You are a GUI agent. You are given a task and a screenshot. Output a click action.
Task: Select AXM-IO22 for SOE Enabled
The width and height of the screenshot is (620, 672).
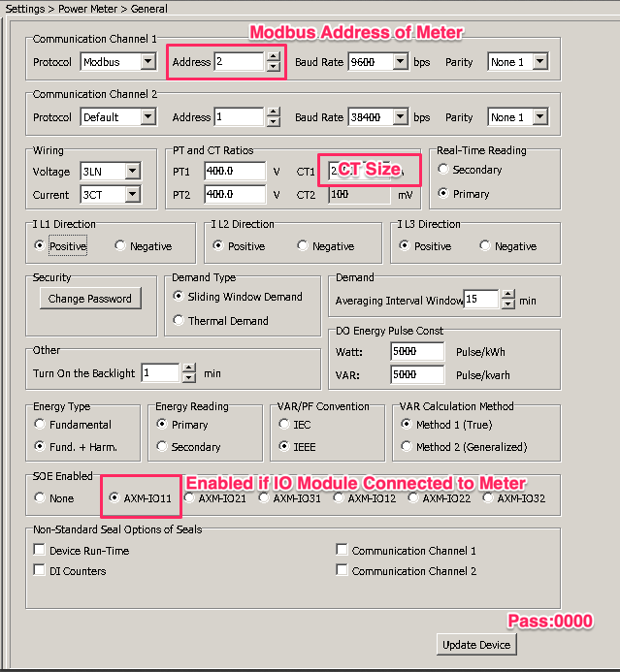coord(440,498)
